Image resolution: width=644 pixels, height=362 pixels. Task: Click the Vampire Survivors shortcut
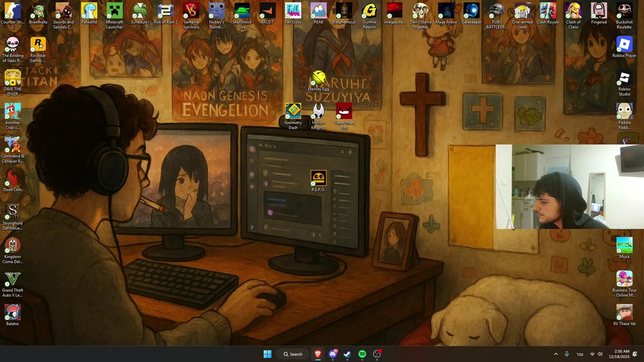click(x=191, y=16)
